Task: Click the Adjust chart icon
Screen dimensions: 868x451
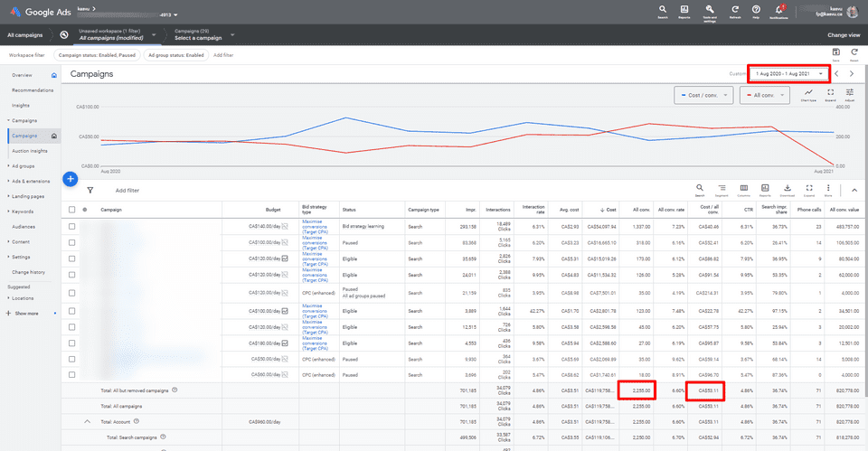Action: click(x=850, y=94)
